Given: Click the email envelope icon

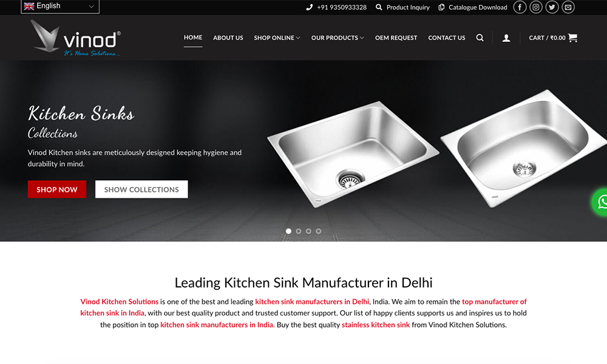Looking at the screenshot, I should point(568,7).
